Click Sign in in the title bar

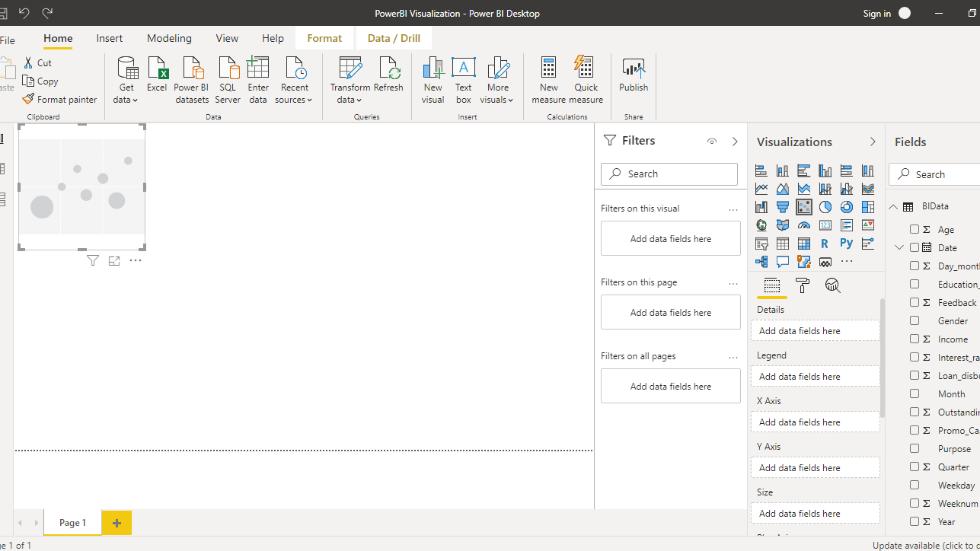(877, 13)
